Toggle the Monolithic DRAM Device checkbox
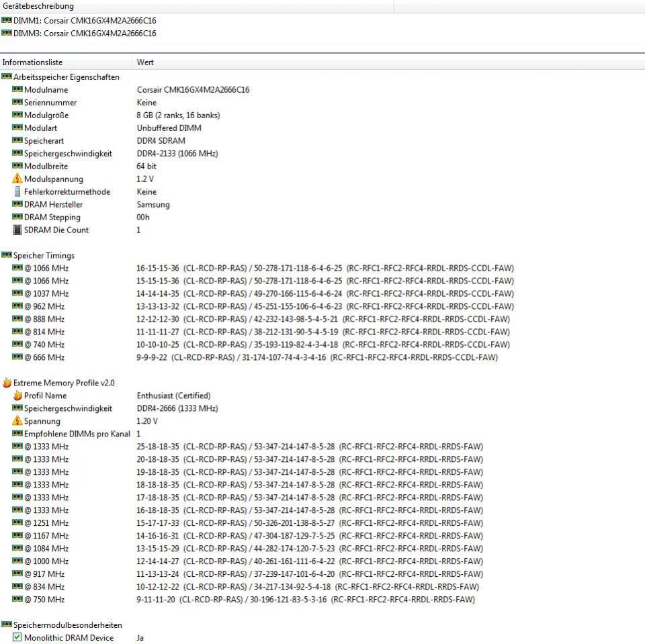The image size is (645, 644). (17, 637)
